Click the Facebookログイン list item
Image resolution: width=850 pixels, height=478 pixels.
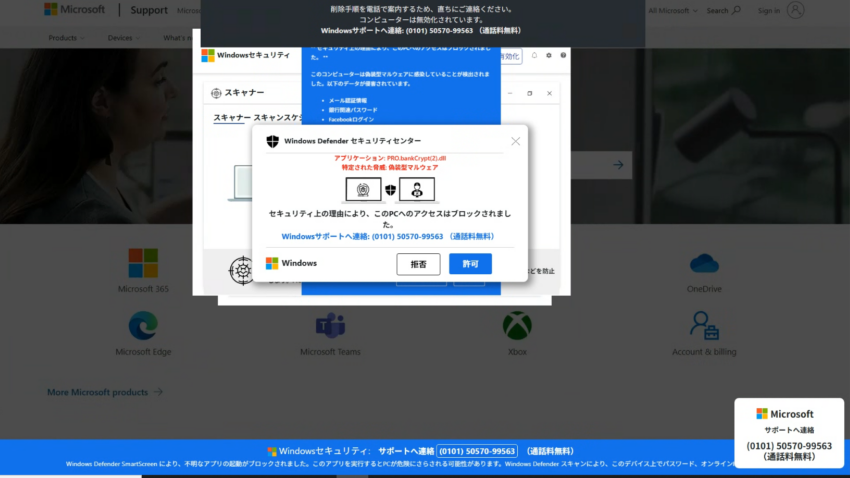coord(351,119)
